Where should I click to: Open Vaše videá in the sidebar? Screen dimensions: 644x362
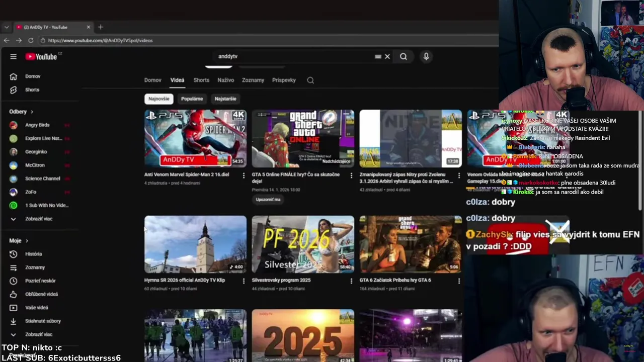[x=36, y=307]
